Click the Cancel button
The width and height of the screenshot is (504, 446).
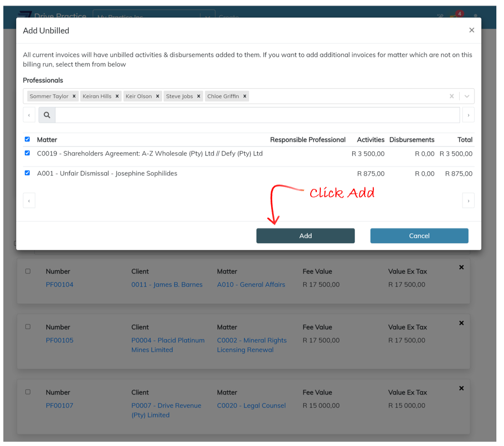pyautogui.click(x=419, y=236)
